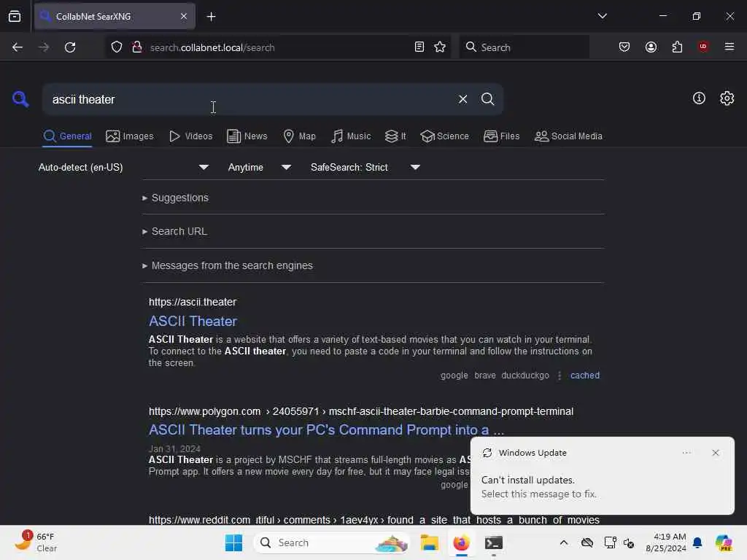Open SearXNG preferences gear icon

(727, 98)
